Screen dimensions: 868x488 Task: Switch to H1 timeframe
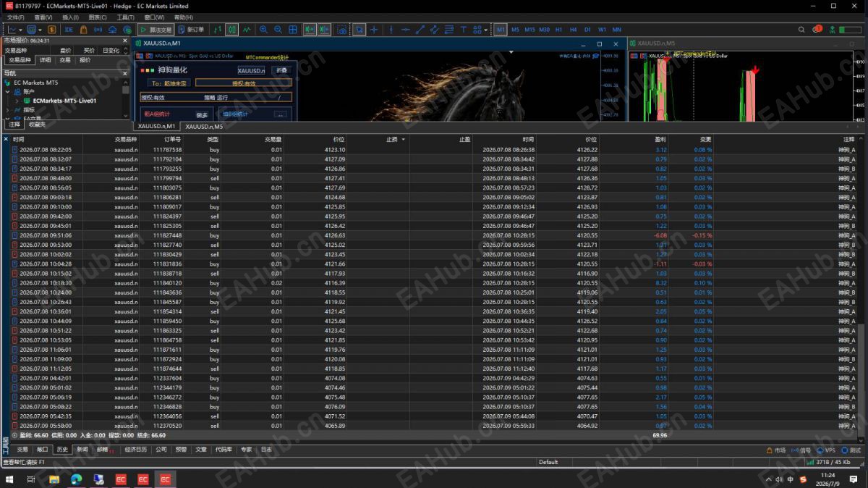(x=558, y=30)
